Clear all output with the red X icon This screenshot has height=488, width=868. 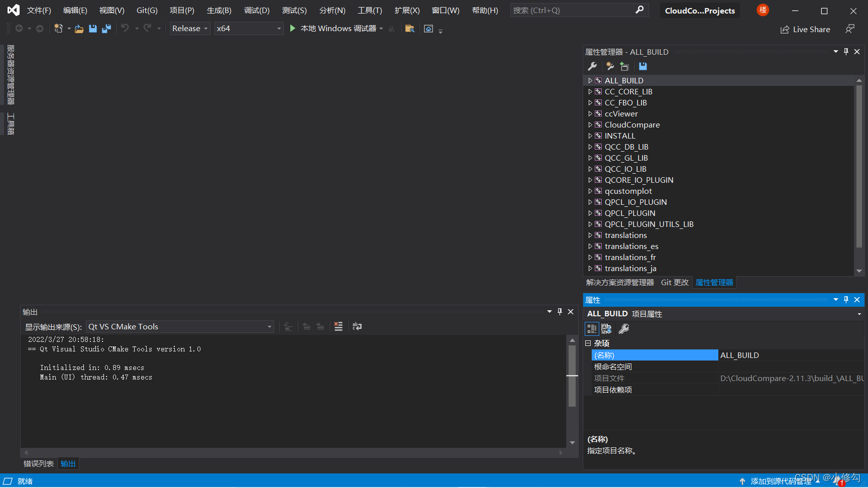coord(339,326)
